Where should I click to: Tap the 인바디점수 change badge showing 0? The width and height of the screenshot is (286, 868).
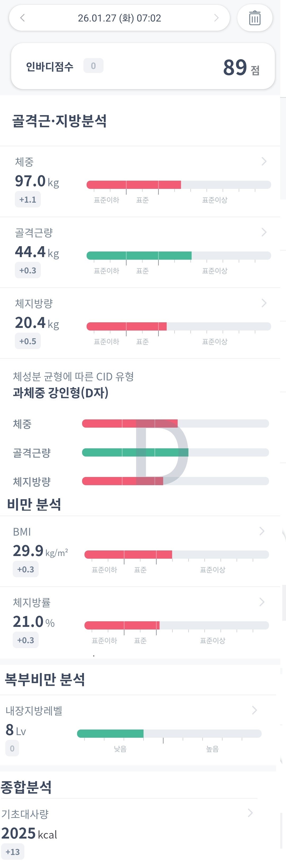93,66
